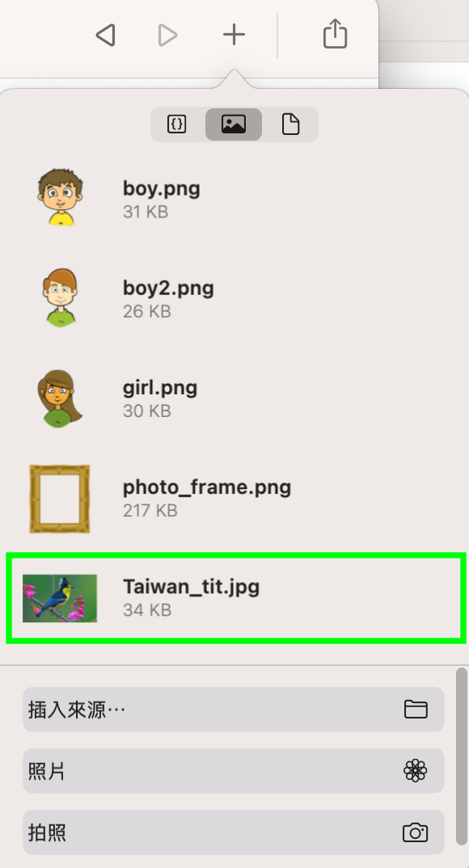The width and height of the screenshot is (469, 868).
Task: Click the forward triangle arrow icon
Action: click(x=167, y=35)
